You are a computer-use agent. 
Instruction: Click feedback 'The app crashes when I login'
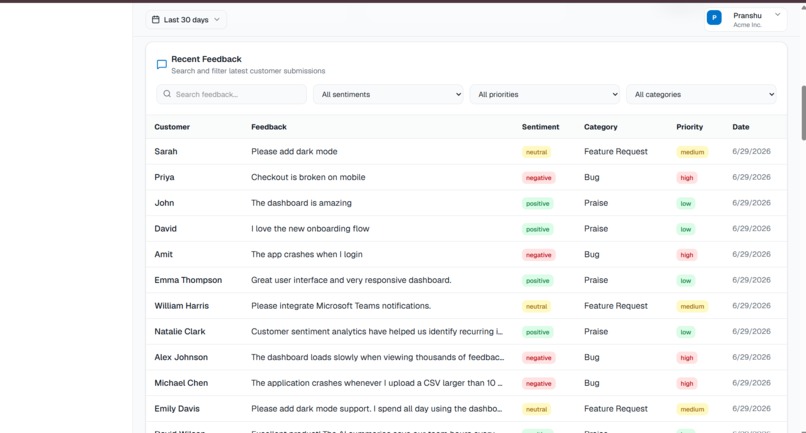pyautogui.click(x=306, y=255)
